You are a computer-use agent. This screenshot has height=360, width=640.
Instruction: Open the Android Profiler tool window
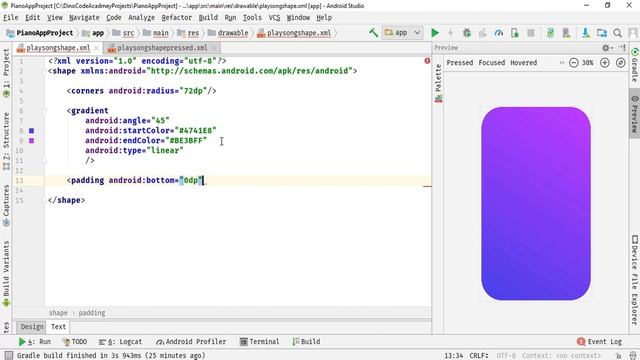click(191, 342)
